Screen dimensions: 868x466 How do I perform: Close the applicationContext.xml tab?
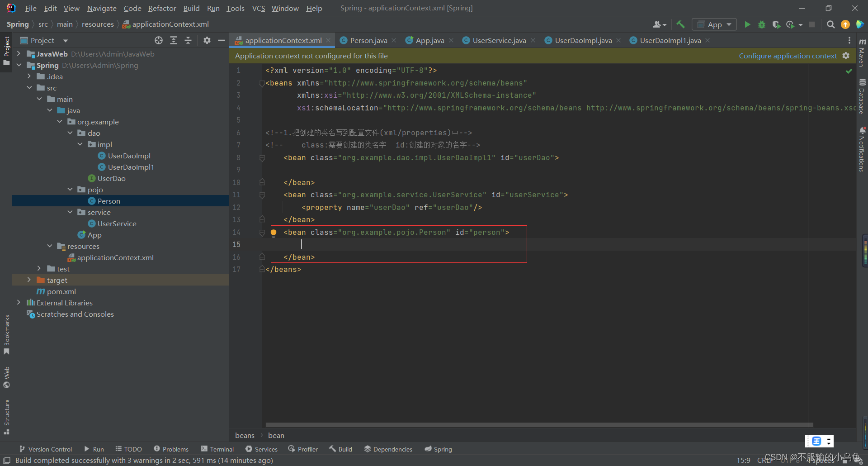click(x=328, y=40)
